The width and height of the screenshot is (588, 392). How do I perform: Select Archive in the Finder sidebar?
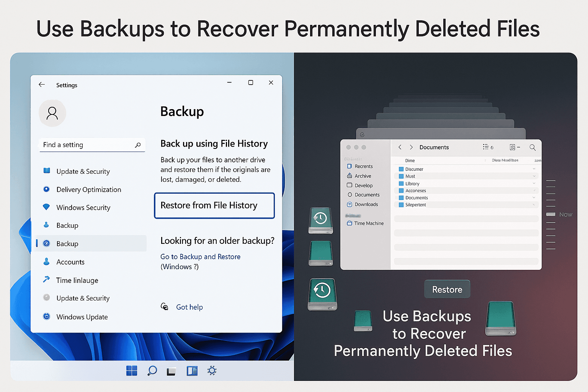point(359,176)
